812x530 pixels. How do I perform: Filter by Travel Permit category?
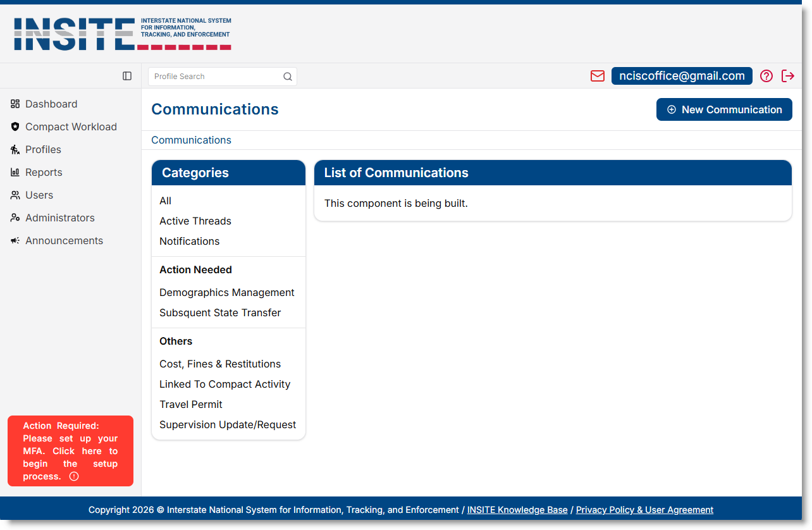click(191, 404)
